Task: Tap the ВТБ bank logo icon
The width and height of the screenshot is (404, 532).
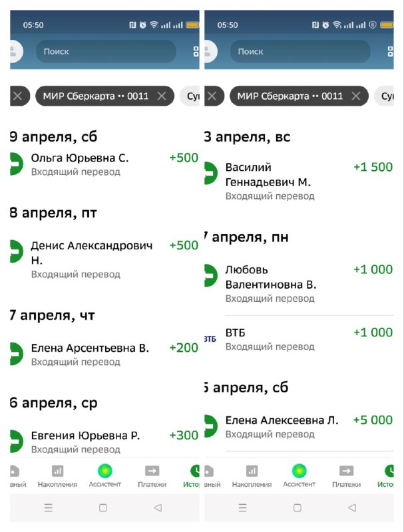Action: click(210, 339)
